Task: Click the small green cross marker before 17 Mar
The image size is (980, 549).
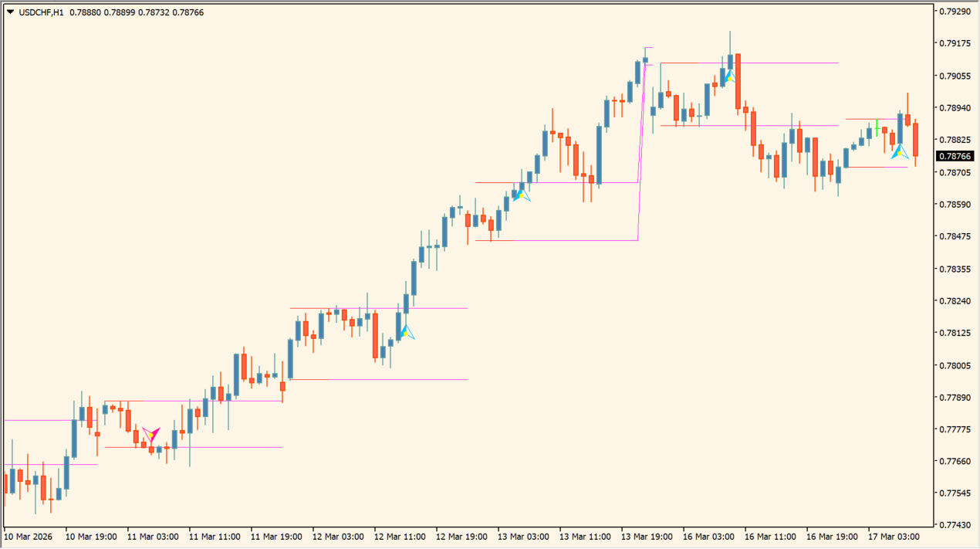Action: click(x=877, y=124)
